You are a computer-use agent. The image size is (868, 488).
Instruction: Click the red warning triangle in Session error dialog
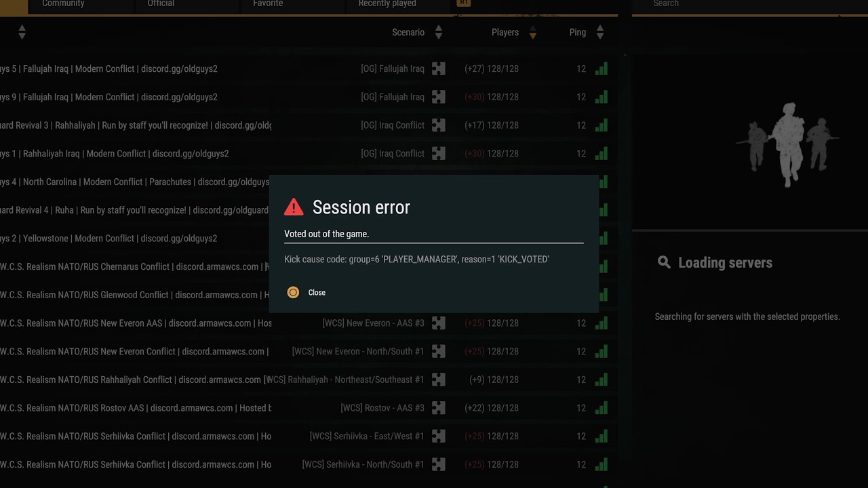[x=294, y=207]
